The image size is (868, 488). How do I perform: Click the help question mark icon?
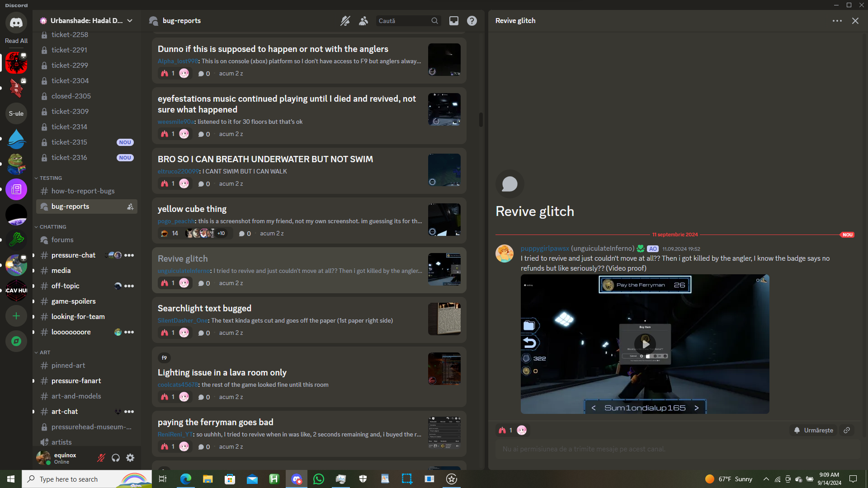click(x=472, y=21)
